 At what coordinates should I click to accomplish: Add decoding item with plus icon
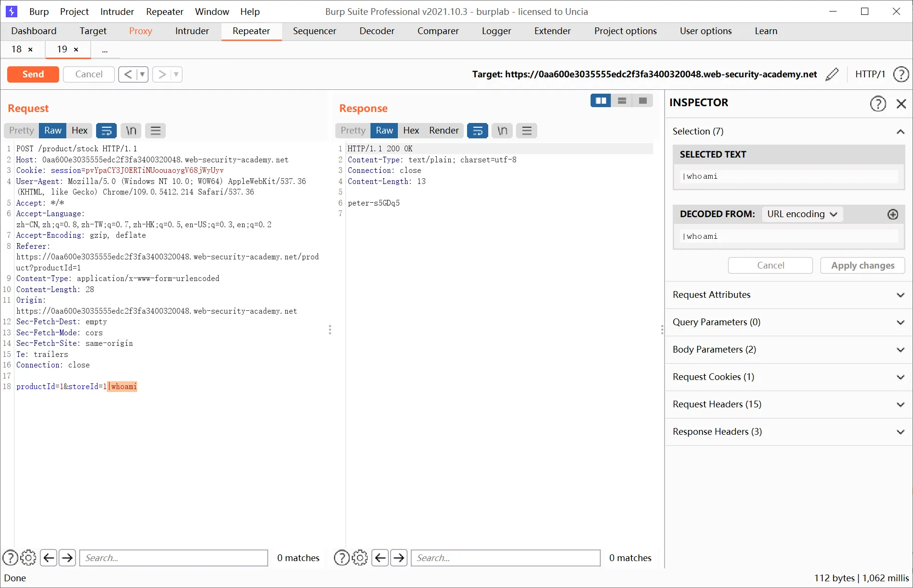point(892,214)
